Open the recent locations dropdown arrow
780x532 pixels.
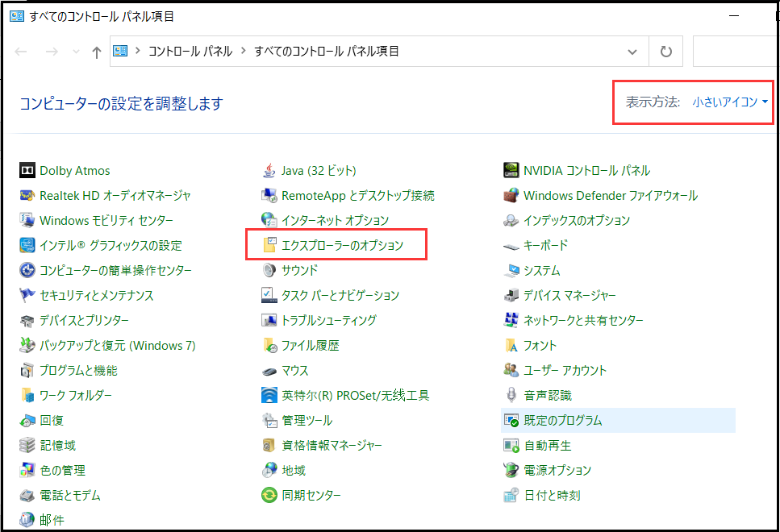point(76,52)
